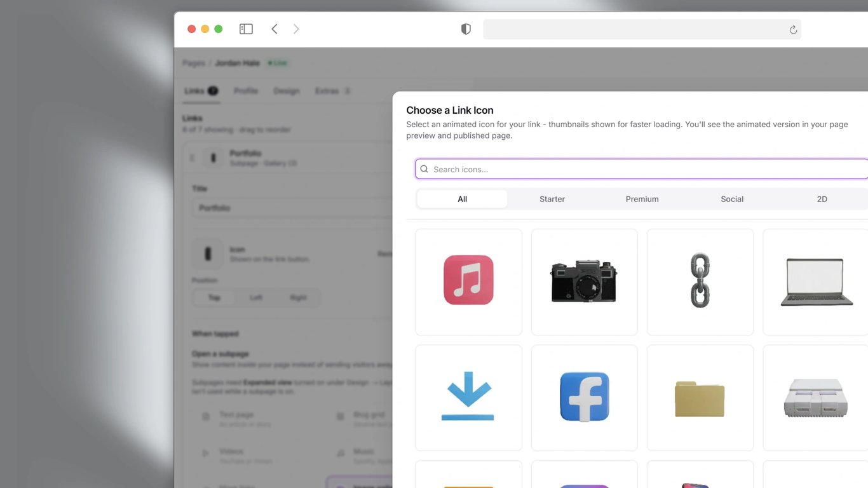Viewport: 868px width, 488px height.
Task: Focus the Search icons field
Action: (x=642, y=169)
